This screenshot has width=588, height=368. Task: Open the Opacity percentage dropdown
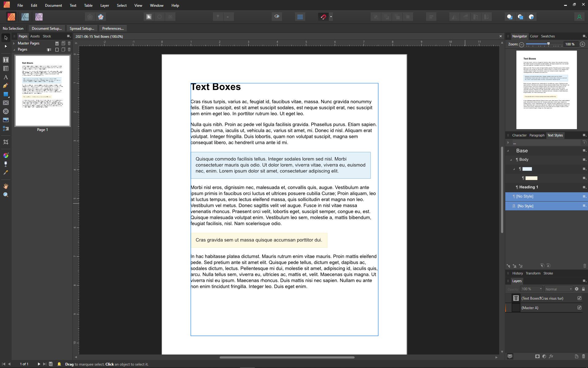click(531, 289)
